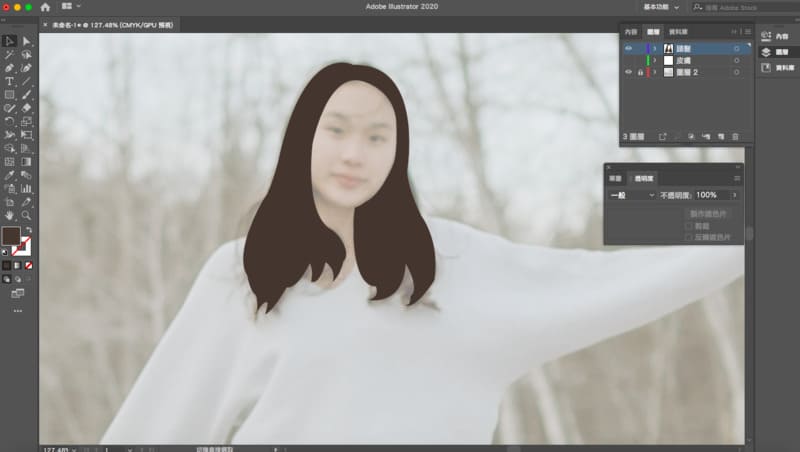Enable the 剪裁 clip checkbox

pyautogui.click(x=688, y=226)
